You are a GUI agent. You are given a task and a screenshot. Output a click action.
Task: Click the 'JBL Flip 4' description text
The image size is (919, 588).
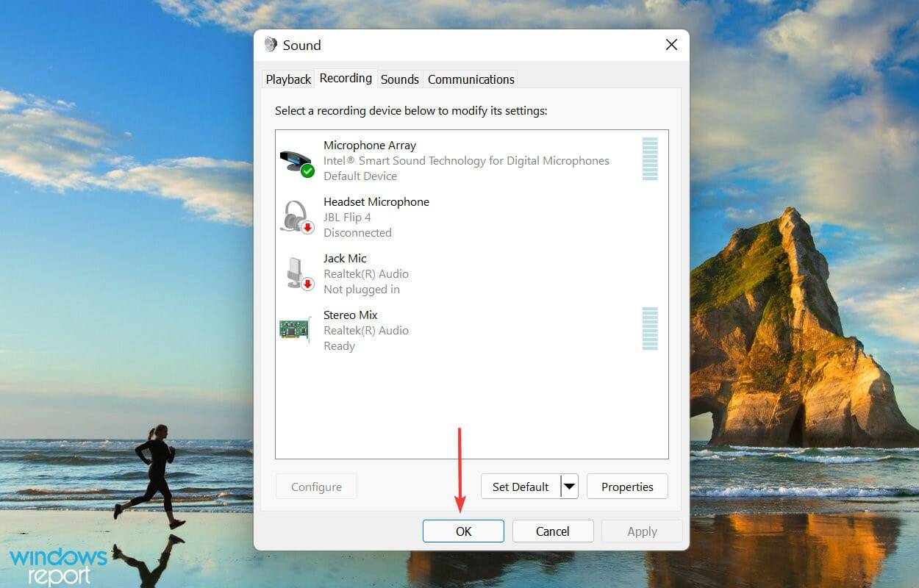pos(347,218)
